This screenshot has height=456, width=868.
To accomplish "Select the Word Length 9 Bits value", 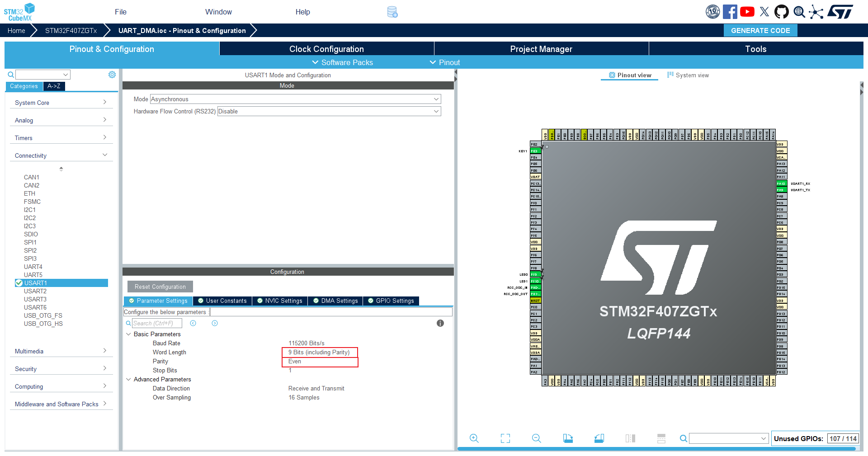I will tap(319, 353).
